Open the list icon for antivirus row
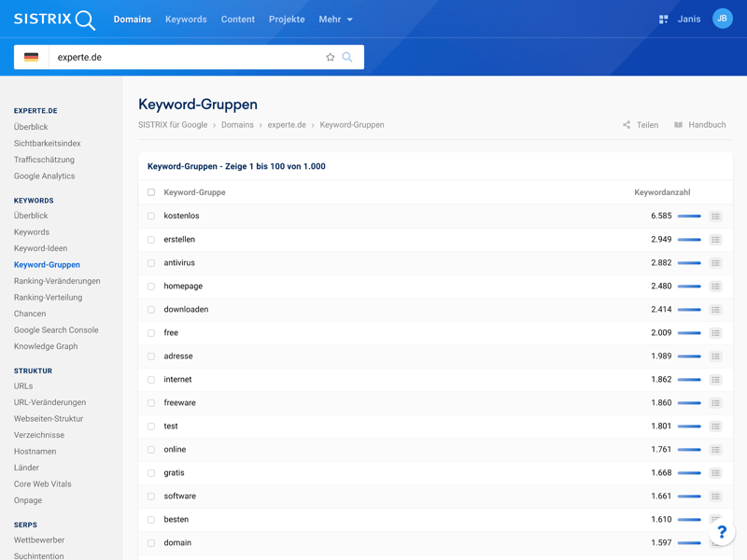The width and height of the screenshot is (747, 560). point(715,263)
